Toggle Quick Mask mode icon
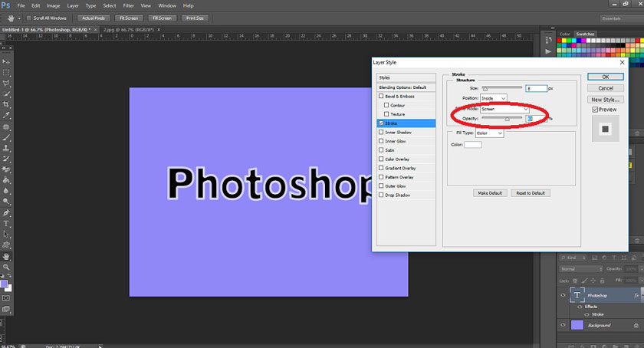This screenshot has height=348, width=644. (6, 298)
